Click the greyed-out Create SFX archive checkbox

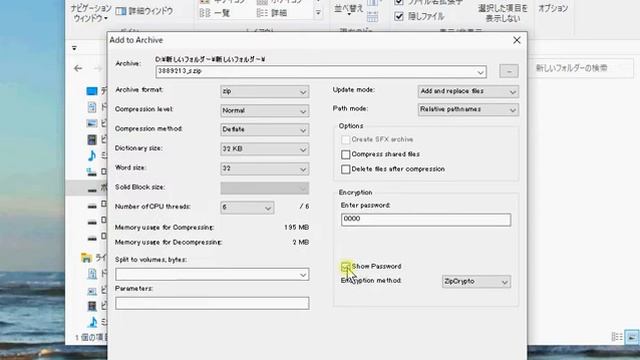[x=346, y=140]
